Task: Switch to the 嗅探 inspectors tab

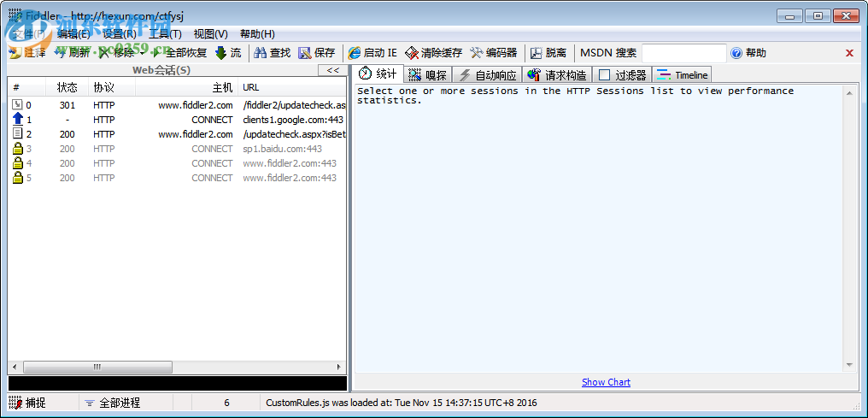Action: pyautogui.click(x=429, y=74)
